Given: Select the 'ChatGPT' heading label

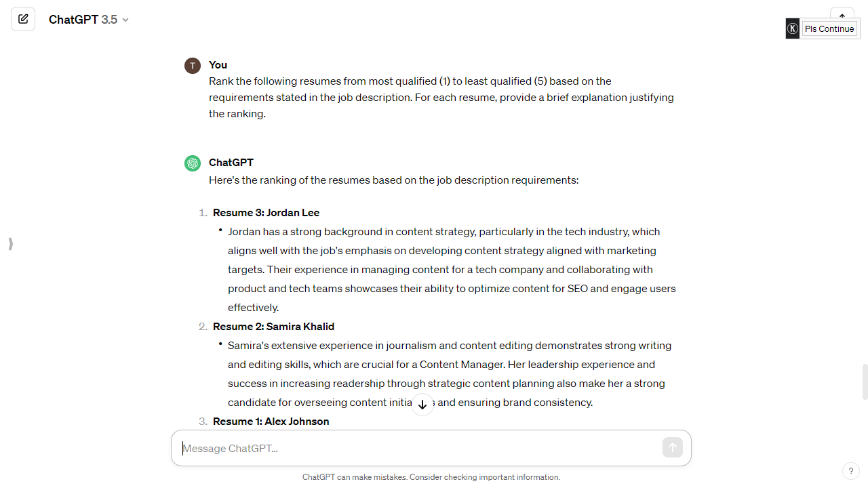Looking at the screenshot, I should click(x=231, y=163).
